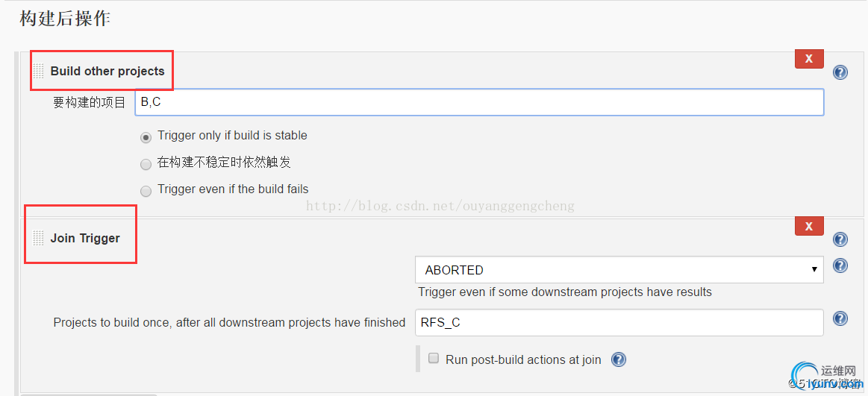Image resolution: width=868 pixels, height=396 pixels.
Task: Expand the ABORTED result dropdown
Action: (619, 270)
